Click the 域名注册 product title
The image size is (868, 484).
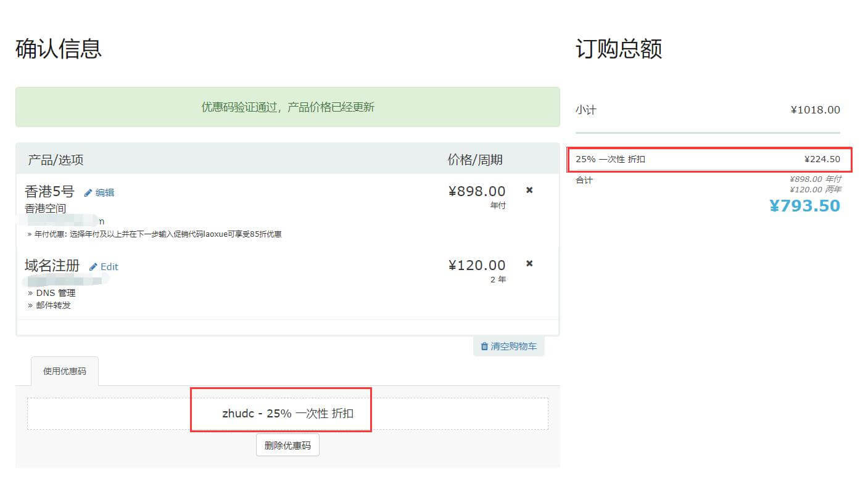(52, 266)
